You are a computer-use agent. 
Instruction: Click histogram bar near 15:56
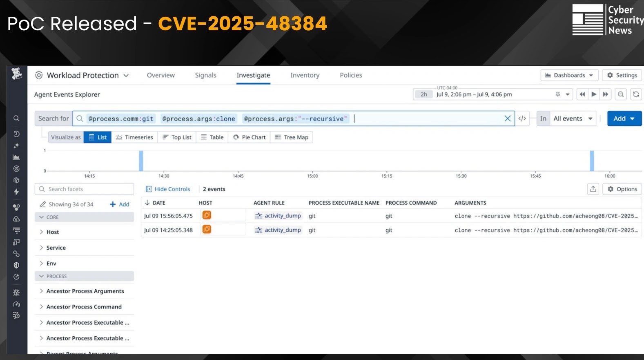592,161
